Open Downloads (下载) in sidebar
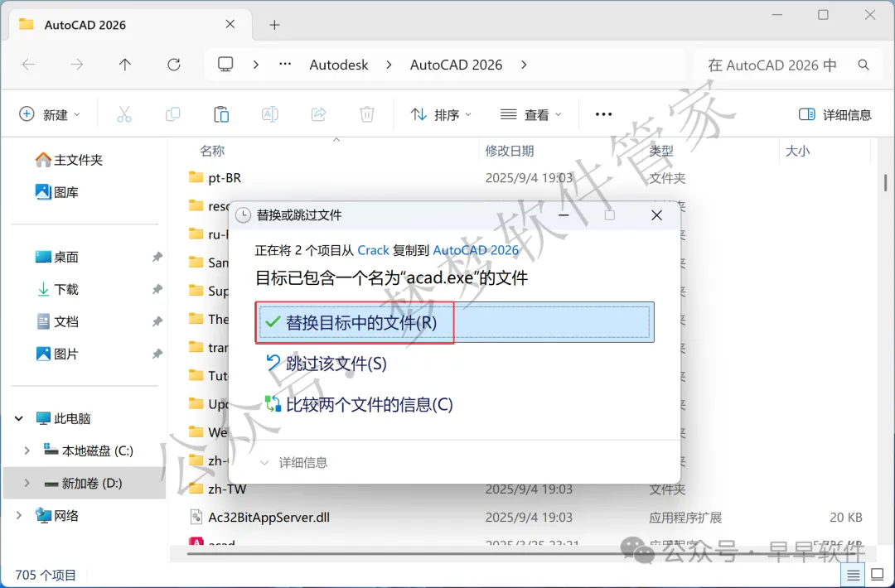895x588 pixels. click(x=57, y=290)
